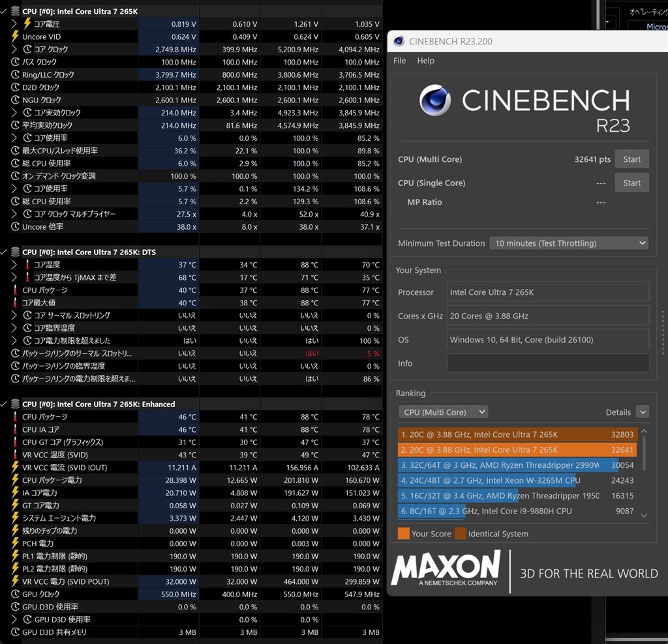Click the clock icon beside GPU D3D 共有メモリ
The image size is (668, 644).
[x=15, y=632]
